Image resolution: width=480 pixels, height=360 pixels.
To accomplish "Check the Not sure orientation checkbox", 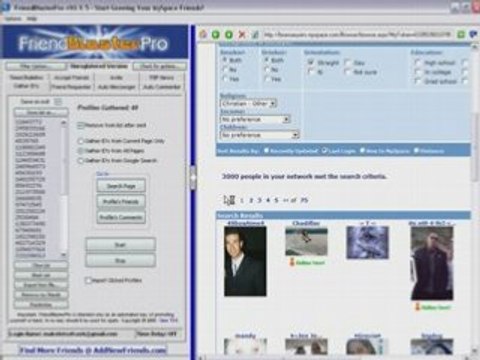I will 347,72.
